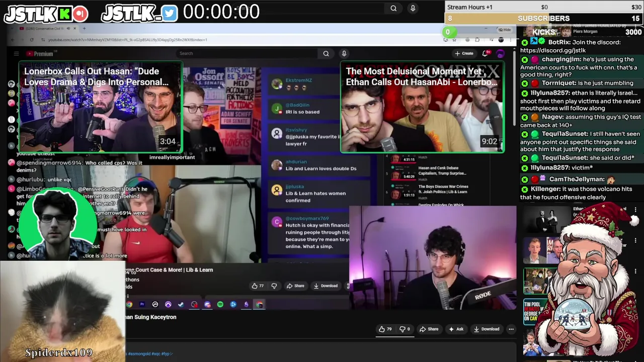Click the SUBSCRIBERS goal progress bar
The width and height of the screenshot is (644, 362).
coord(544,19)
